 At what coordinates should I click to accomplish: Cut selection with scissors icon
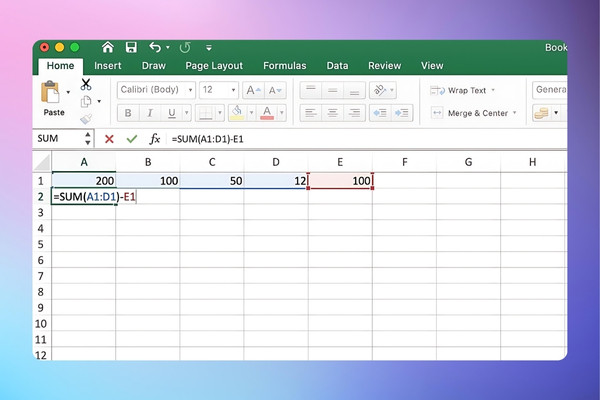(x=86, y=84)
